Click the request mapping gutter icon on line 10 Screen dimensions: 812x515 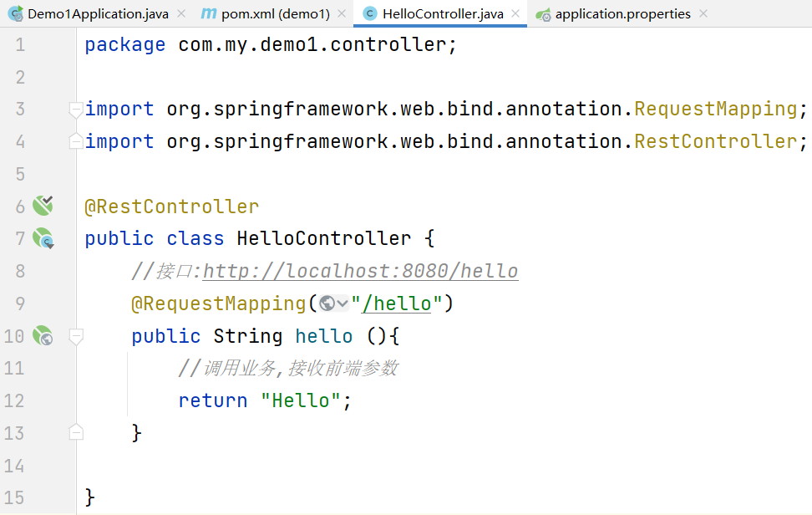click(x=43, y=336)
